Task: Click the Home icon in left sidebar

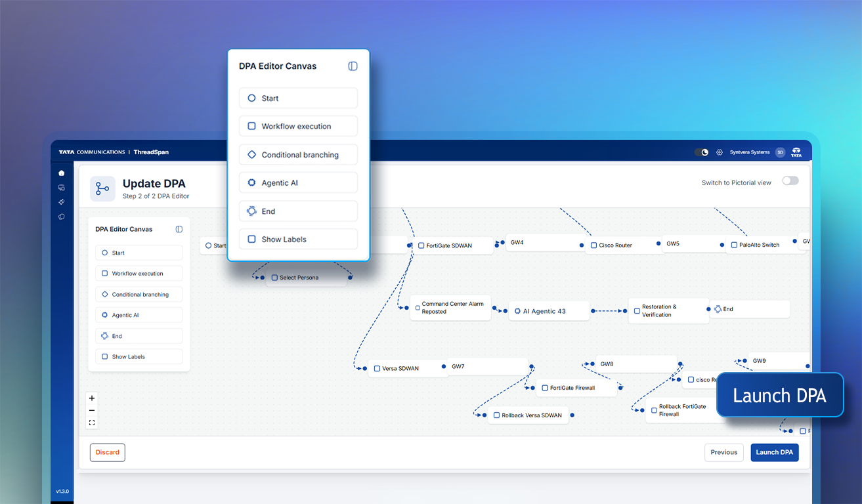Action: pyautogui.click(x=62, y=173)
